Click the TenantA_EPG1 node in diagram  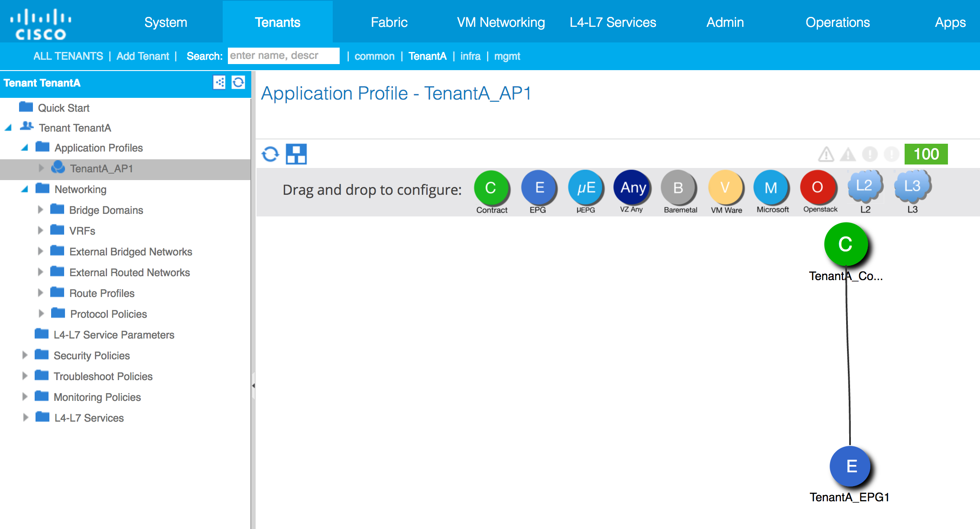coord(851,466)
